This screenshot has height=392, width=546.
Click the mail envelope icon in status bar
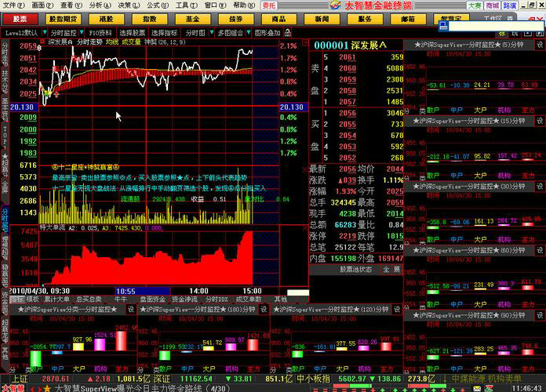(x=477, y=388)
